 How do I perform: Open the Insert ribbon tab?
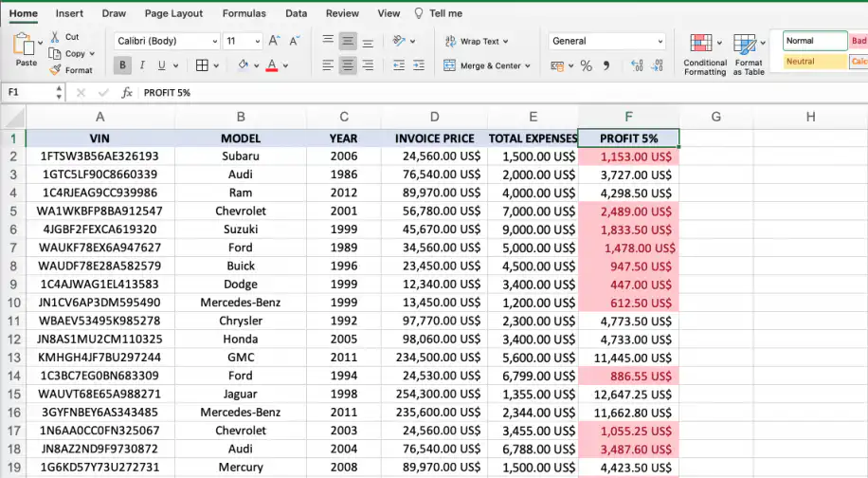pyautogui.click(x=69, y=13)
